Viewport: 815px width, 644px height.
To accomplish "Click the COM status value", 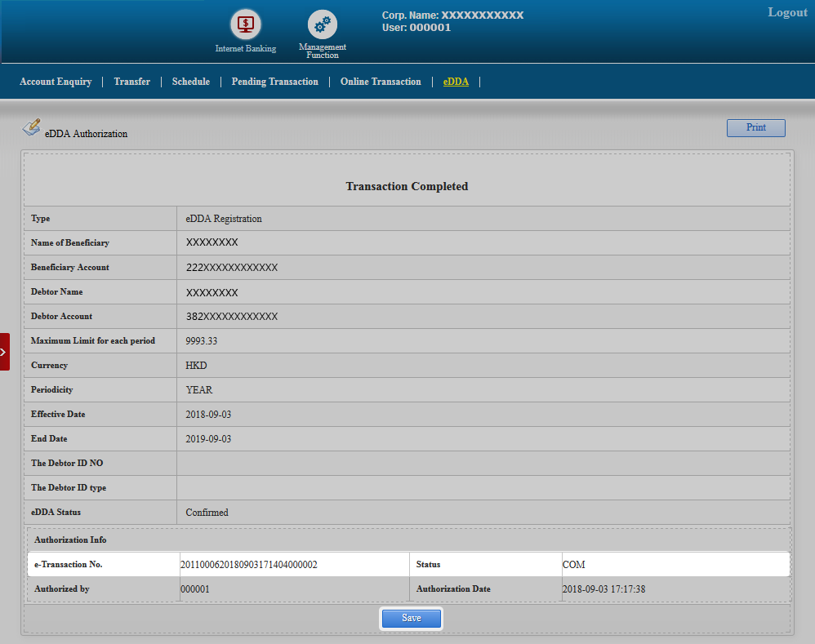I will click(573, 565).
